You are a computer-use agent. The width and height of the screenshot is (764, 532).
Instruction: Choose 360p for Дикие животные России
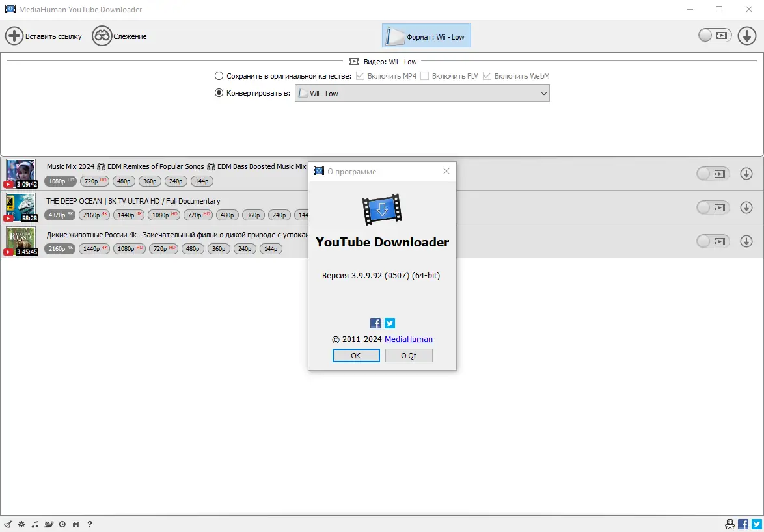tap(219, 248)
